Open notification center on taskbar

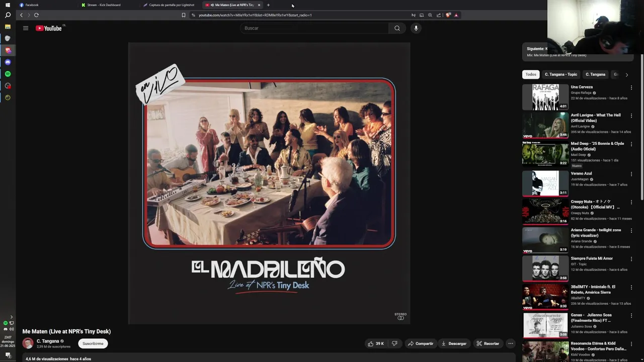(8, 355)
